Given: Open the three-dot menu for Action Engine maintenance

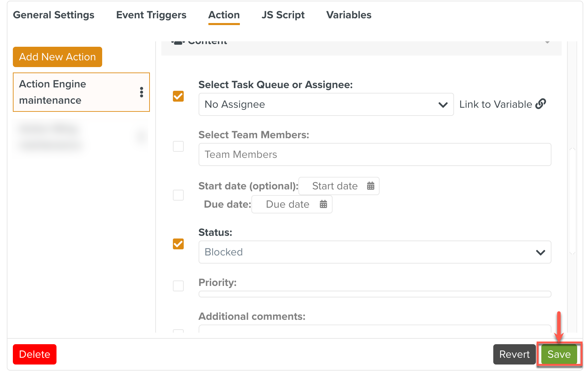Looking at the screenshot, I should point(141,92).
